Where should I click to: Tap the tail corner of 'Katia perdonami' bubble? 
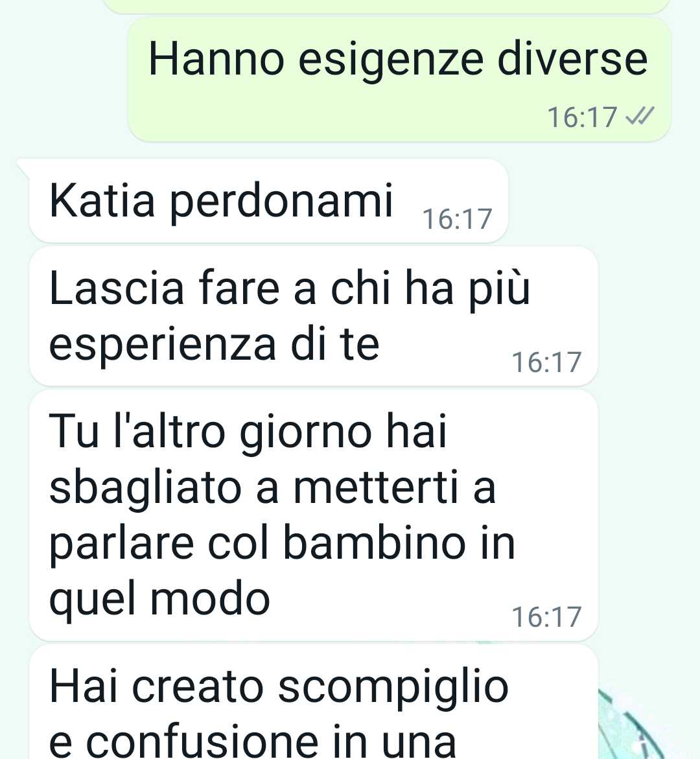[23, 165]
